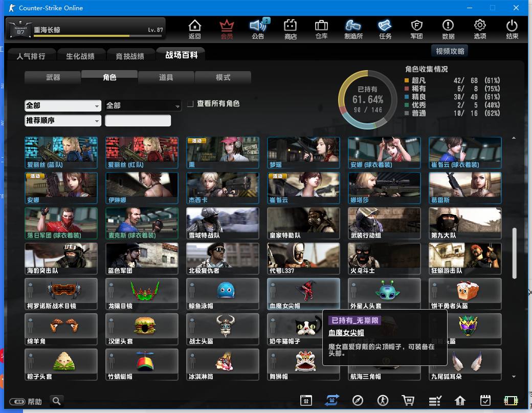
Task: Switch to the 生化战绩 tab
Action: (80, 56)
